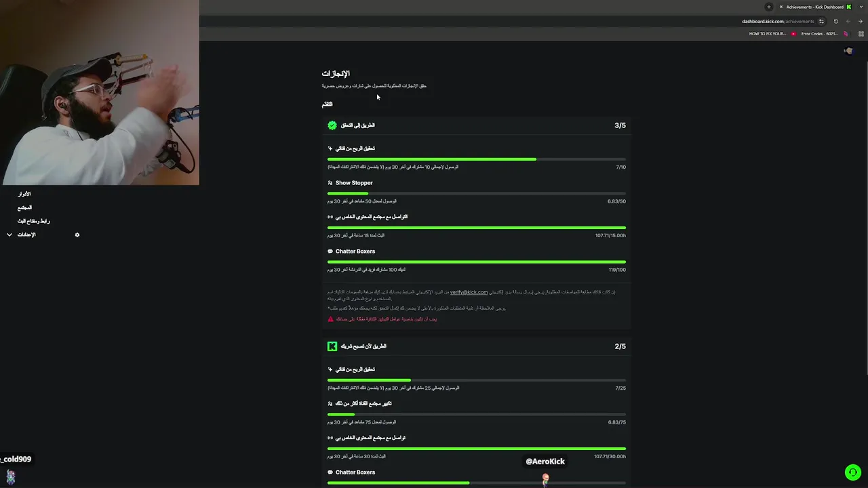
Task: Select the الأدوار sidebar item
Action: point(24,194)
